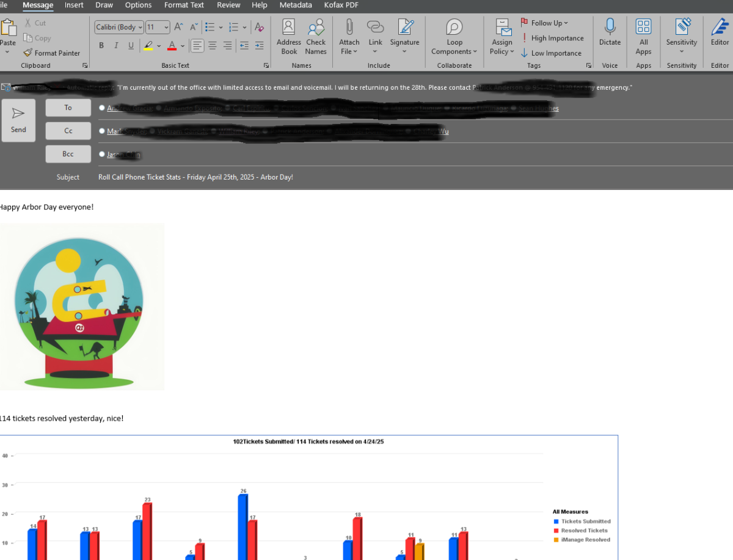Click the Bcc recipients button
Viewport: 733px width, 560px height.
point(68,154)
